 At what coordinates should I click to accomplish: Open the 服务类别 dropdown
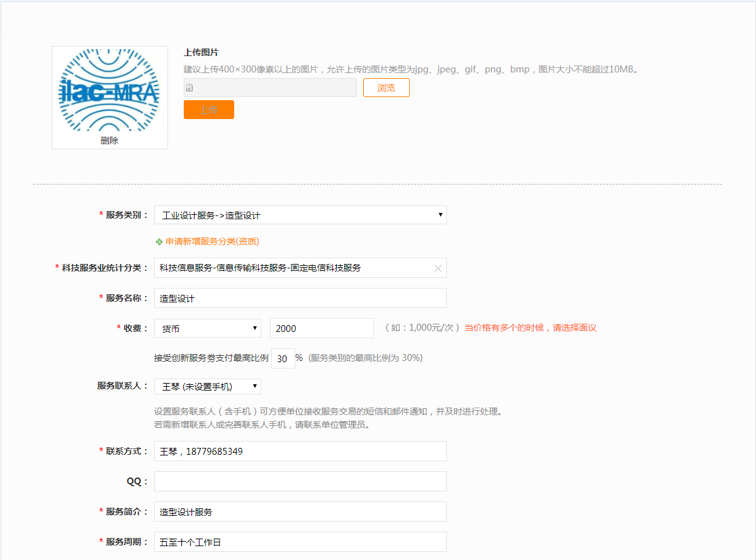300,215
